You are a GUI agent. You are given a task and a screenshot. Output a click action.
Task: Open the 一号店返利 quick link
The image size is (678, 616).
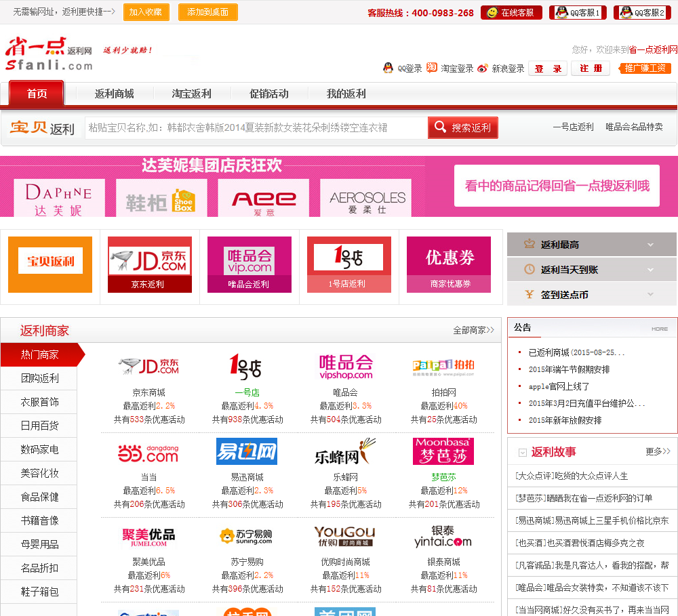[573, 127]
